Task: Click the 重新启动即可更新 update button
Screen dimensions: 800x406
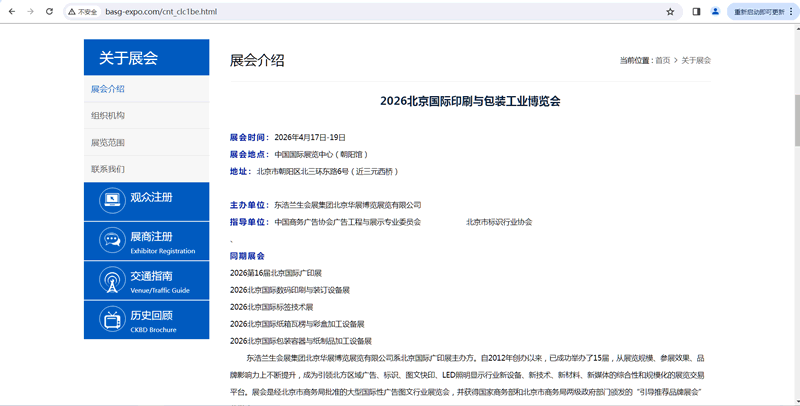Action: [760, 12]
